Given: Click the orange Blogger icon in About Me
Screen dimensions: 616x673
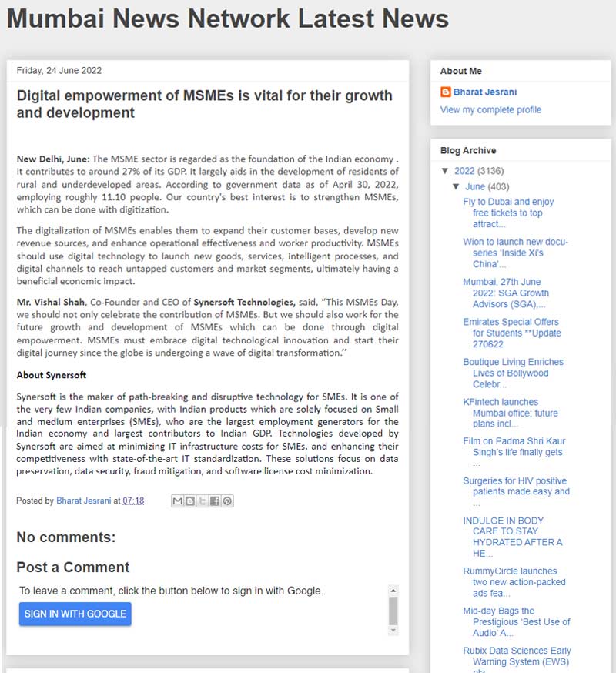Looking at the screenshot, I should pyautogui.click(x=446, y=92).
